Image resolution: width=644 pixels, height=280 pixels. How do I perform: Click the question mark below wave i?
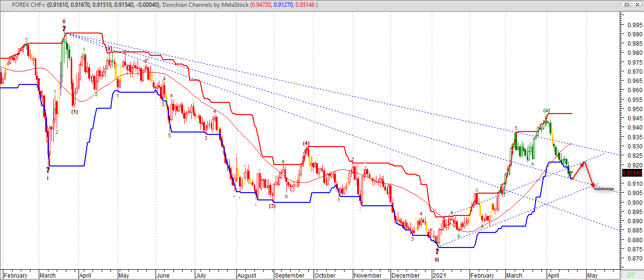click(x=47, y=170)
